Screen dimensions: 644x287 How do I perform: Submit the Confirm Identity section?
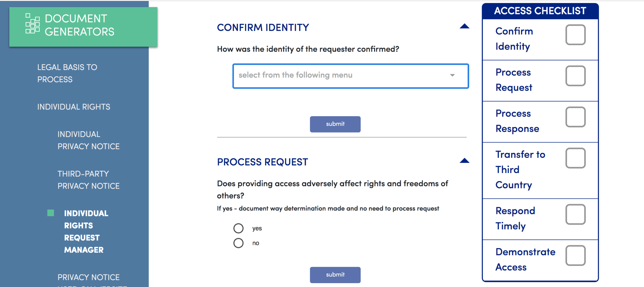click(x=335, y=124)
